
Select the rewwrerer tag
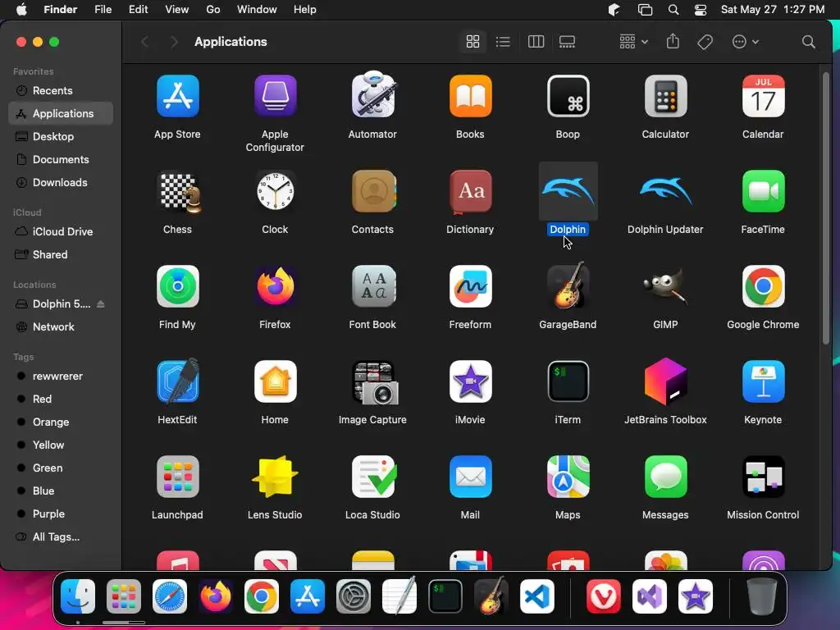pyautogui.click(x=61, y=376)
